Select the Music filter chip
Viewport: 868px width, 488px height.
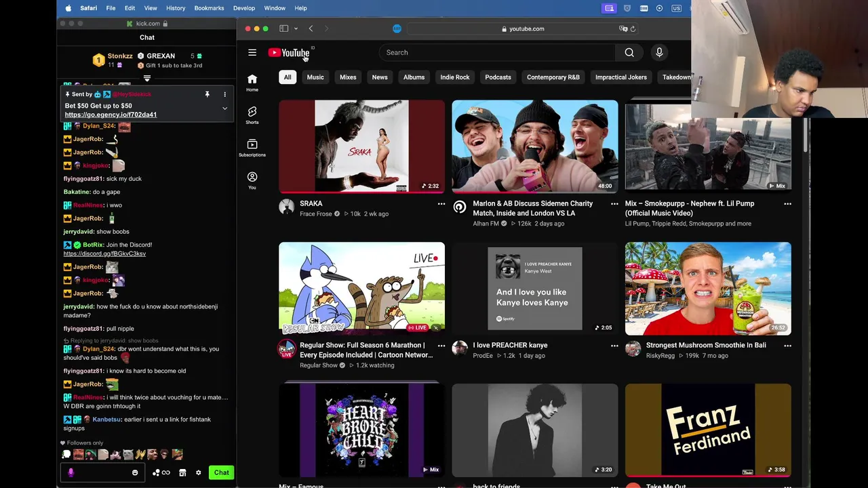click(315, 77)
